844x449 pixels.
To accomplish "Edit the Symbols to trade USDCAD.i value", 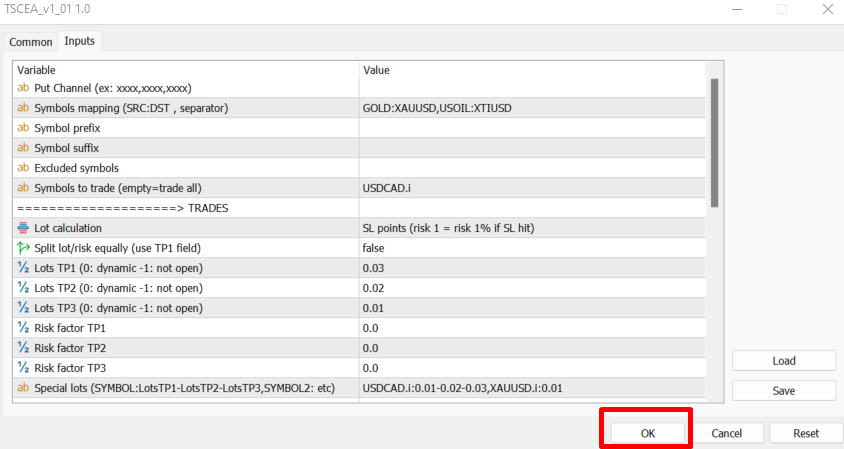I will (x=532, y=188).
